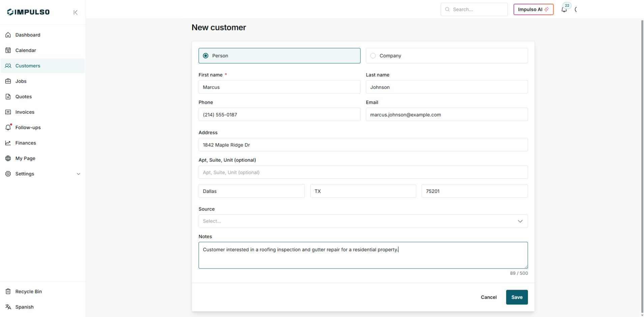The height and width of the screenshot is (317, 644).
Task: Click the Address field
Action: click(x=363, y=145)
